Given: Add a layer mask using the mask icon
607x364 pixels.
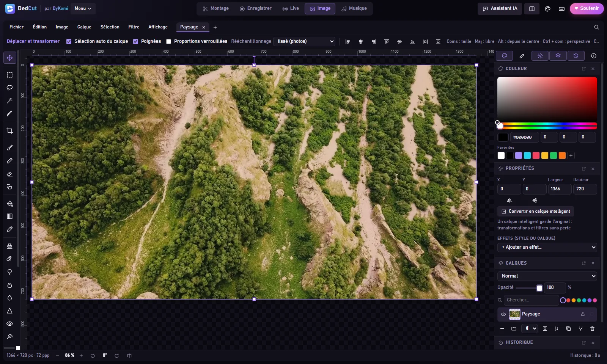Looking at the screenshot, I should tap(545, 329).
